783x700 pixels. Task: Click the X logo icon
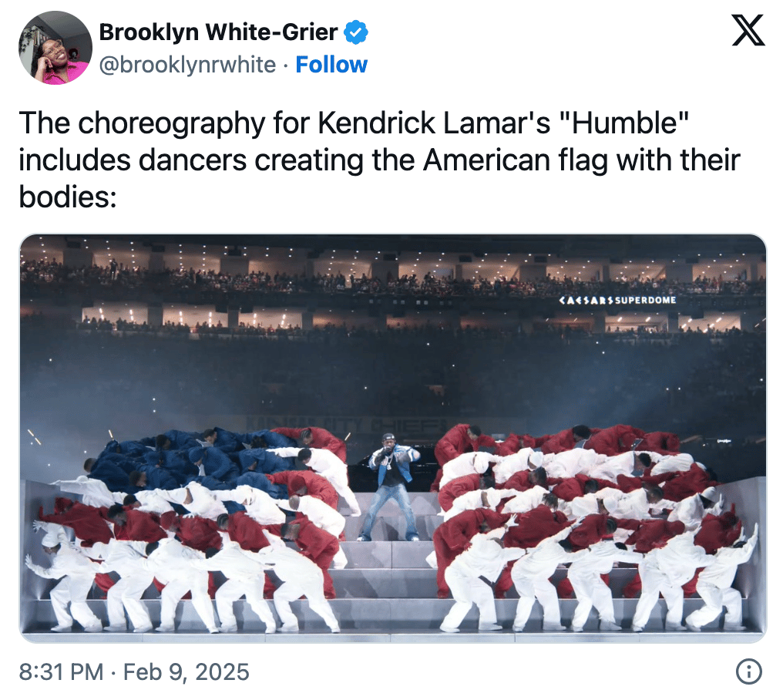pos(748,30)
